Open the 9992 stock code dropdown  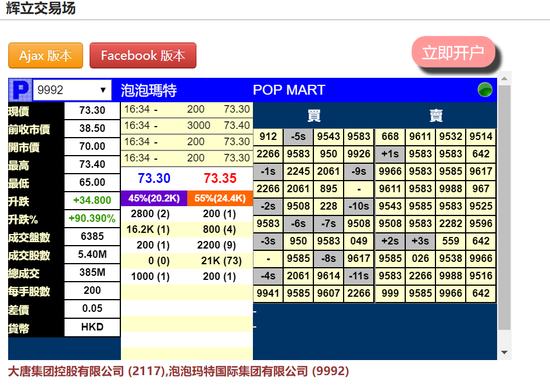[x=72, y=90]
